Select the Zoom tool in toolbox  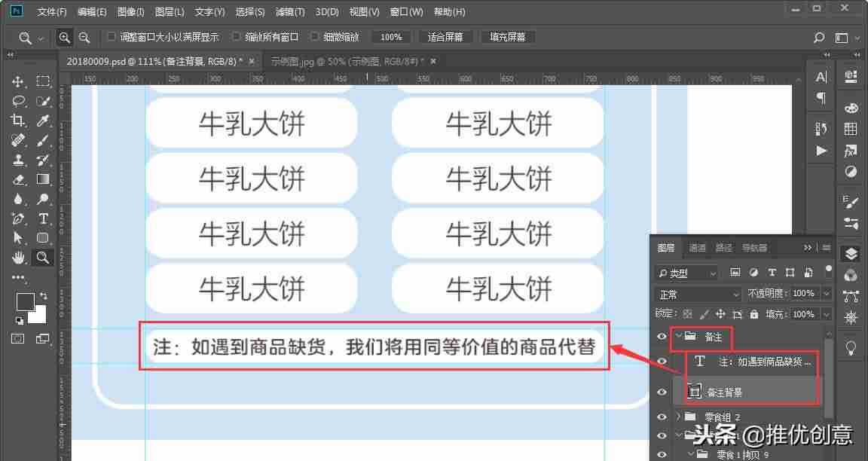pos(43,258)
